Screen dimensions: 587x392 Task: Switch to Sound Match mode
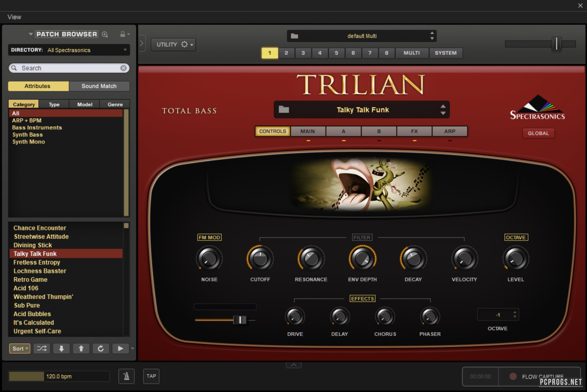point(99,86)
